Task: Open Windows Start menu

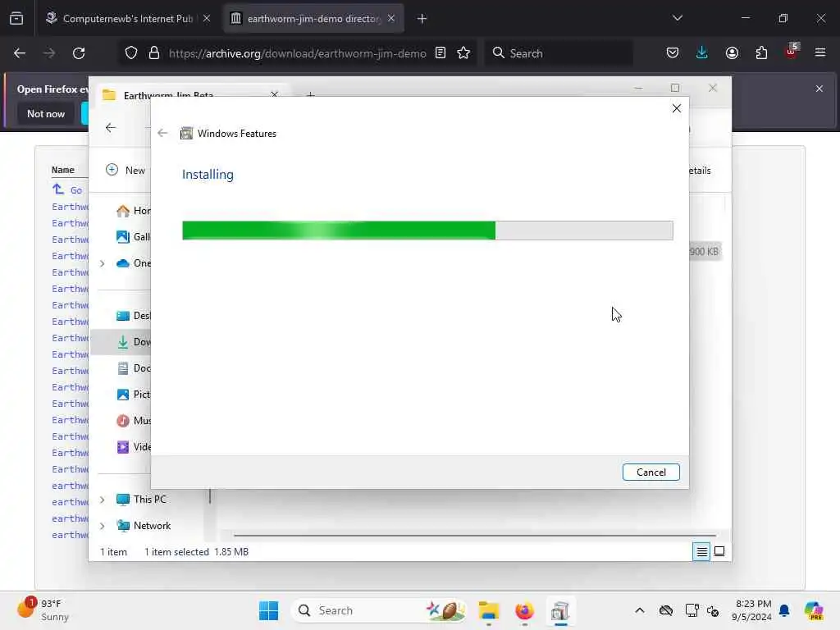Action: [x=268, y=610]
